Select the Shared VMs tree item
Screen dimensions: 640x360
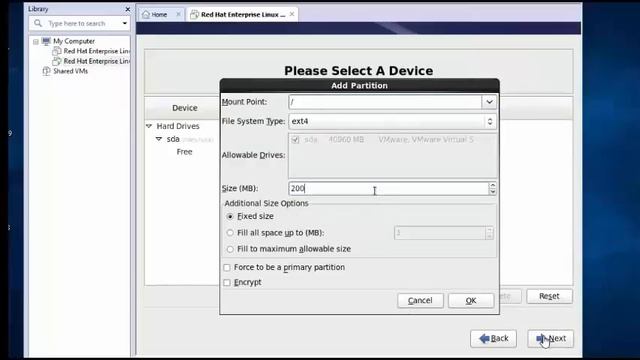[71, 71]
